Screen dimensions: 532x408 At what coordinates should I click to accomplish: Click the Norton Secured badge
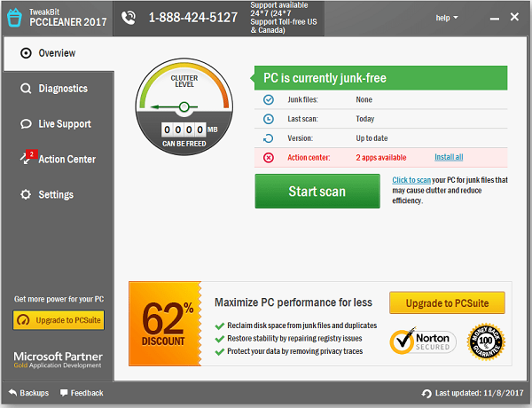click(423, 341)
